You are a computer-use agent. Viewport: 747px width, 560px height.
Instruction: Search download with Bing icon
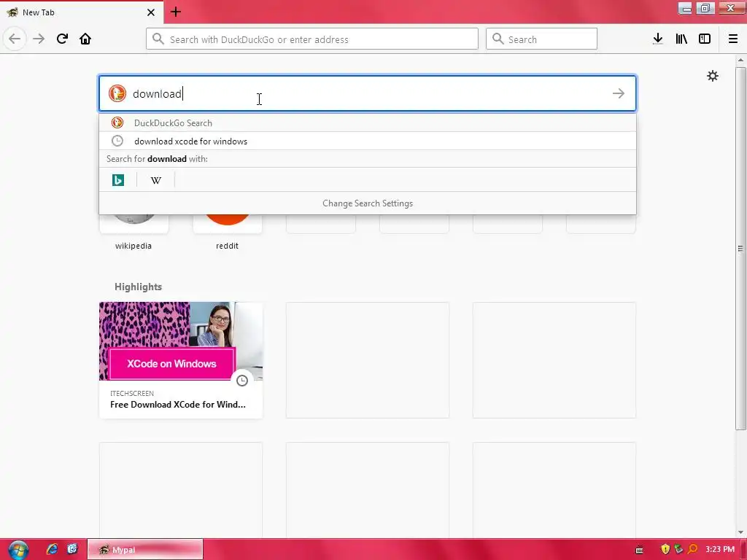click(118, 180)
